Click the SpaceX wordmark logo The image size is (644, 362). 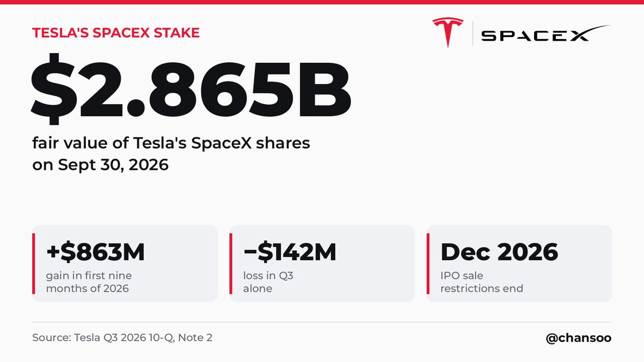[x=545, y=34]
